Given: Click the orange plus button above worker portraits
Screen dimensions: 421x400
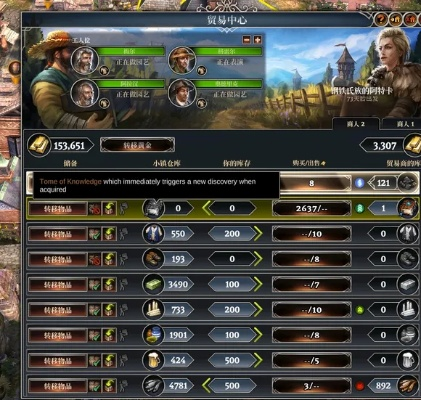Looking at the screenshot, I should tap(257, 40).
